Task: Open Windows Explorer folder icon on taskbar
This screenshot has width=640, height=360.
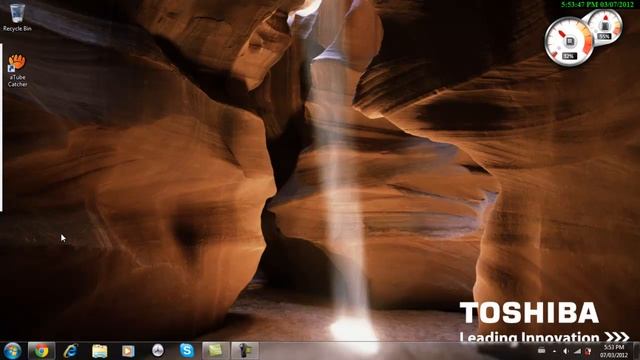Action: tap(100, 351)
